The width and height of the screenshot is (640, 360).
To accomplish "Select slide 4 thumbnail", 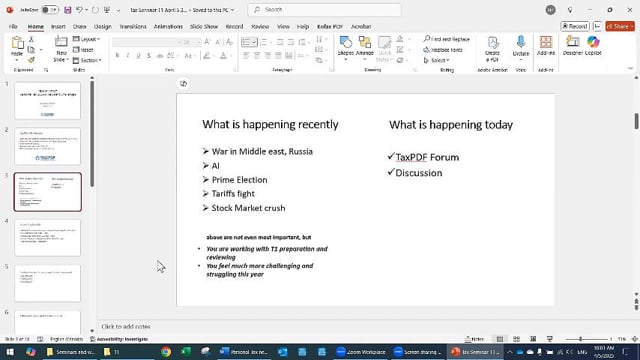I will (x=48, y=238).
